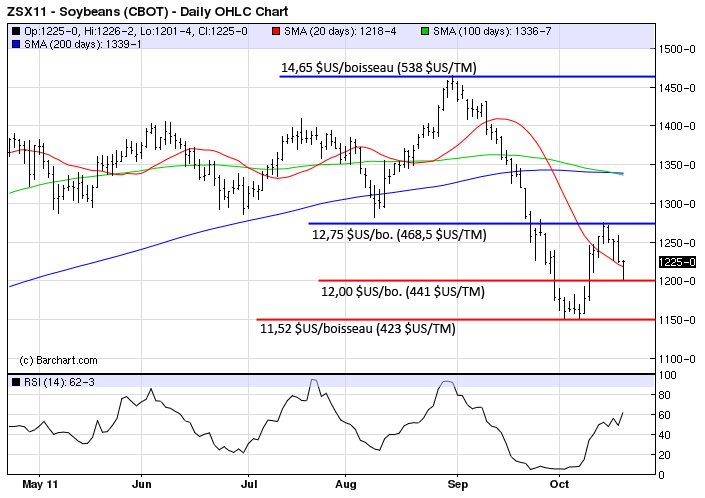Select the 12,75 $US/bo. level annotation
The height and width of the screenshot is (498, 705).
(399, 236)
